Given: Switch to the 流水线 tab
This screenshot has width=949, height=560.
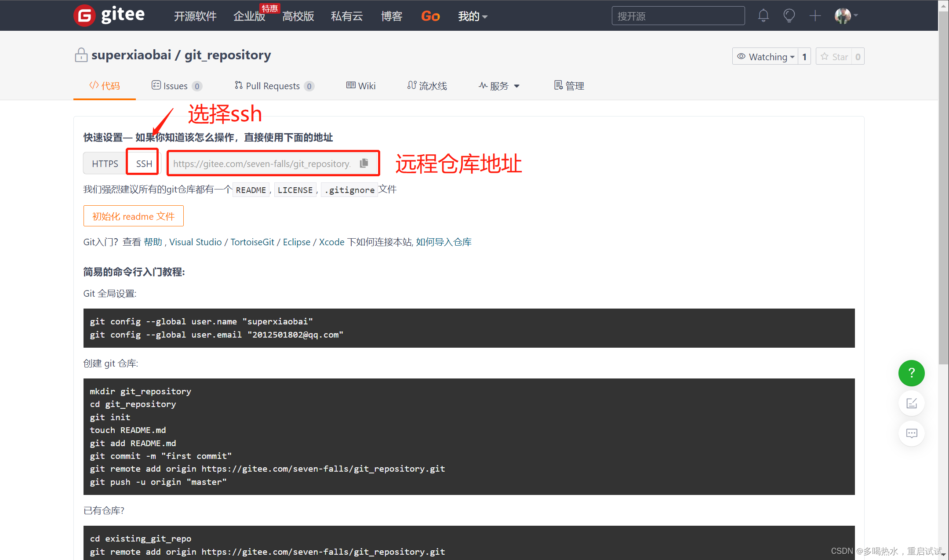Looking at the screenshot, I should tap(427, 86).
